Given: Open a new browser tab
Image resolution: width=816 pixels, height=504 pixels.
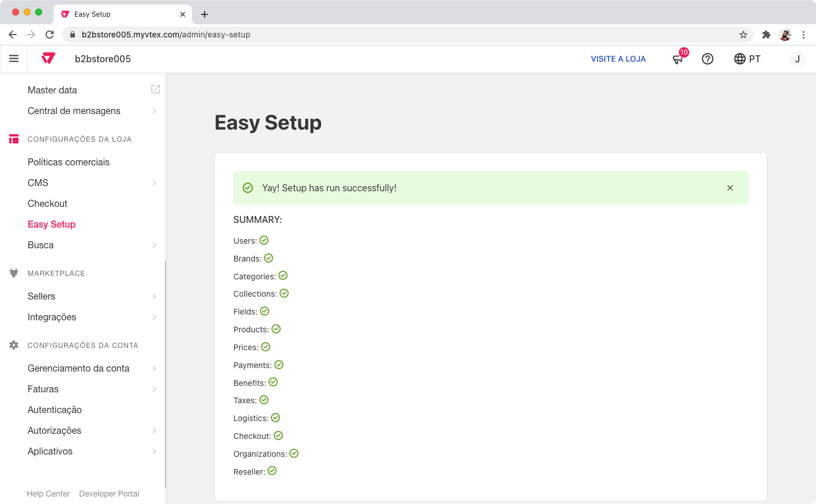Looking at the screenshot, I should [x=205, y=14].
